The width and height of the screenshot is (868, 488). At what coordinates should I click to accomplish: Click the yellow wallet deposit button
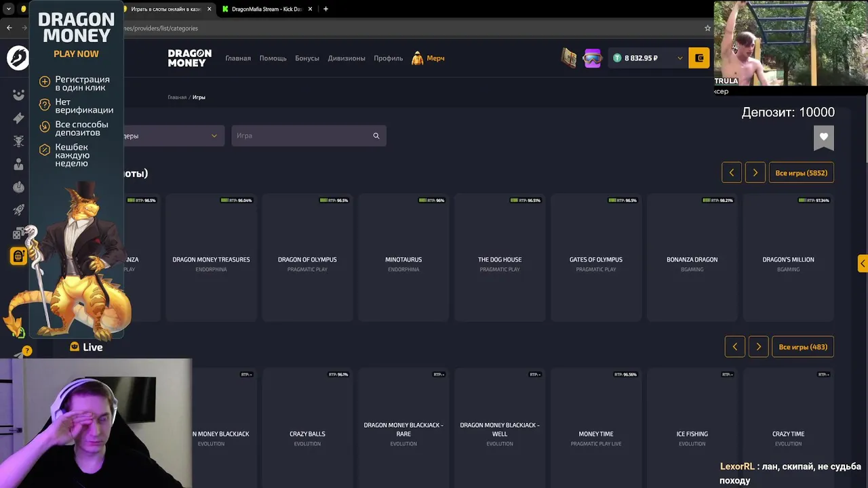point(699,58)
